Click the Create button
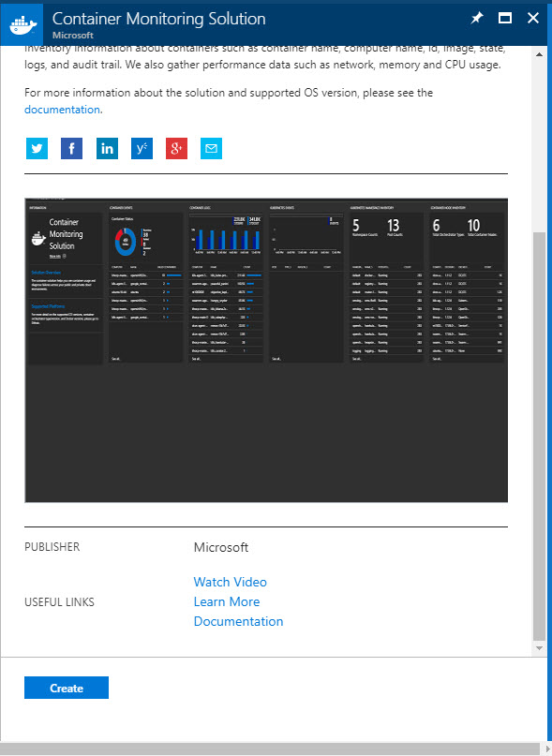Image resolution: width=552 pixels, height=756 pixels. click(67, 688)
